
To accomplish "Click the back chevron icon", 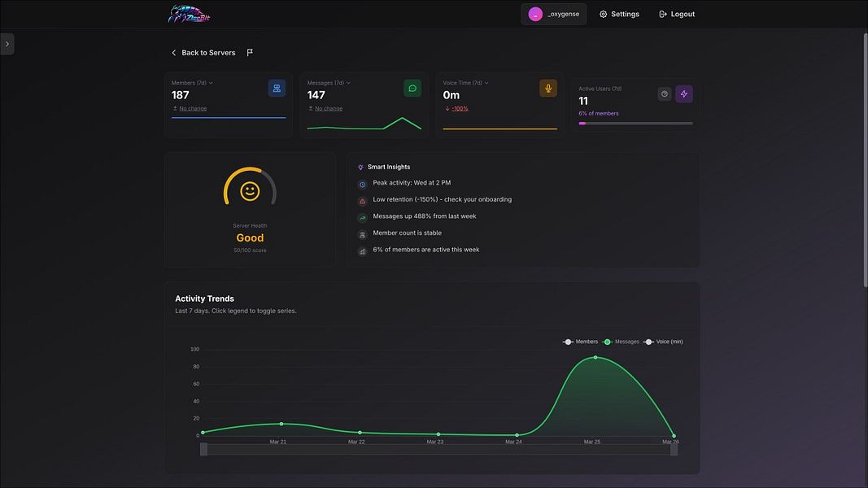I will (x=174, y=53).
